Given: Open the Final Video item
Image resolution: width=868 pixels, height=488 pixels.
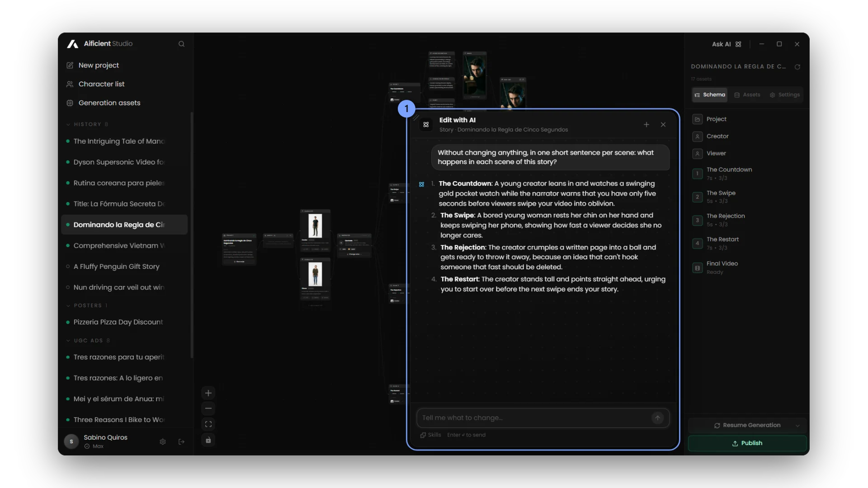Looking at the screenshot, I should point(748,267).
